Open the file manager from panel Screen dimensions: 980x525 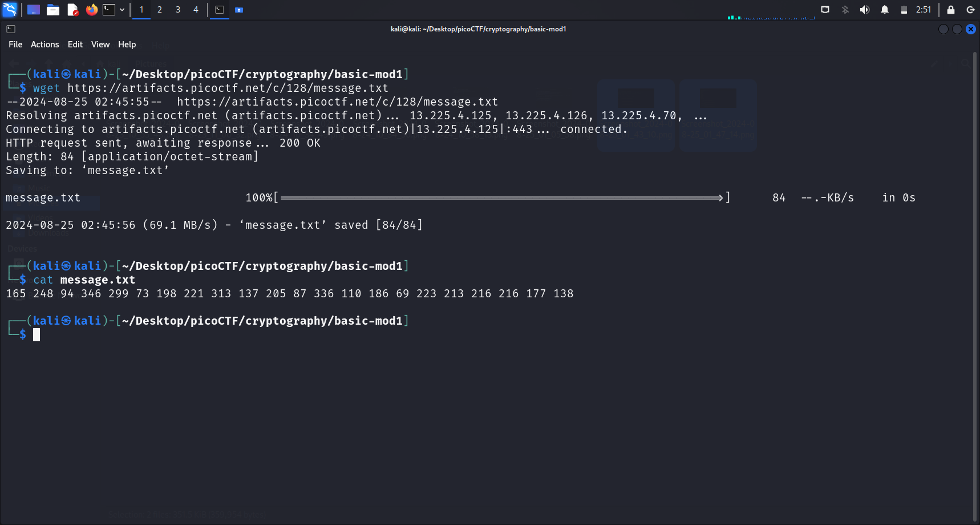(53, 10)
